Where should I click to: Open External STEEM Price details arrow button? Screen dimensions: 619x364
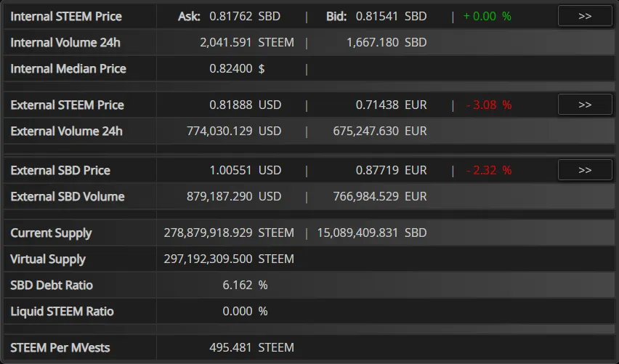tap(585, 105)
